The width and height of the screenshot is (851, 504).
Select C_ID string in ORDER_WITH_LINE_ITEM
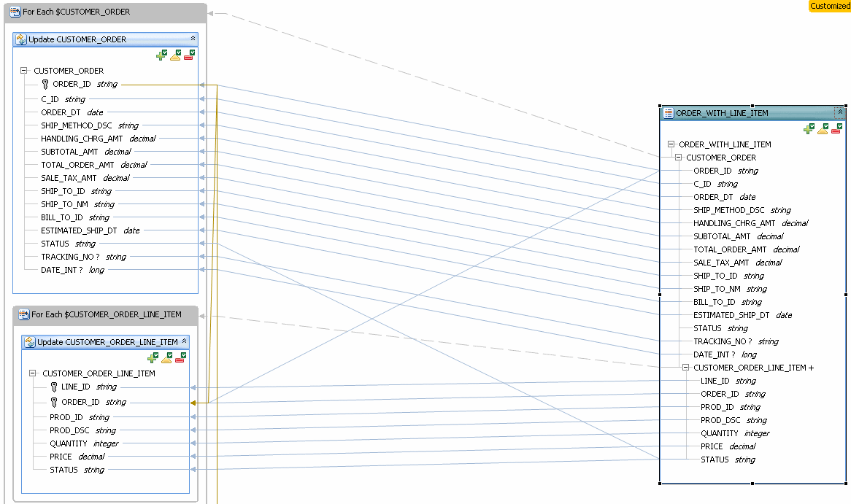tap(715, 184)
